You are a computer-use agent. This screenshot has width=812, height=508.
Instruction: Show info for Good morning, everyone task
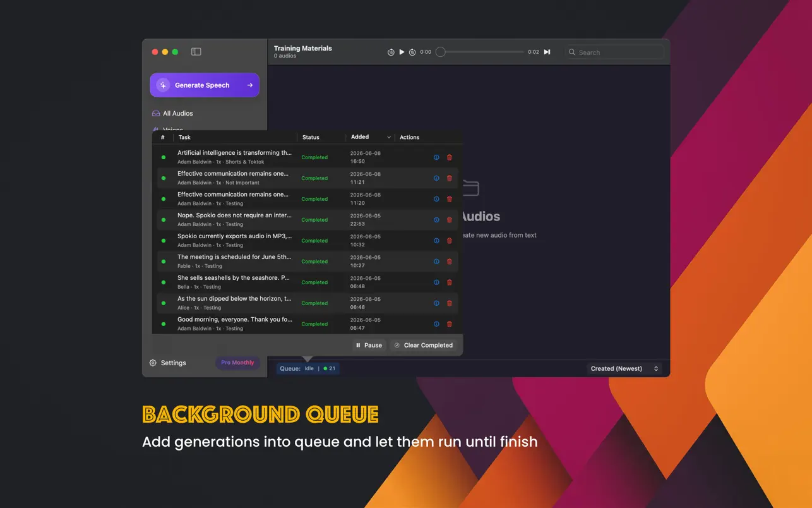pos(436,324)
